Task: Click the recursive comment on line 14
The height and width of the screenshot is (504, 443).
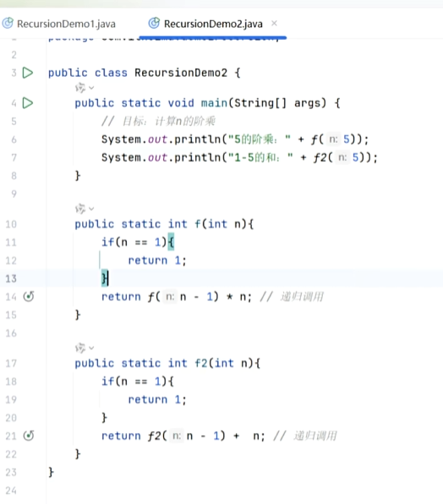Action: click(x=292, y=296)
